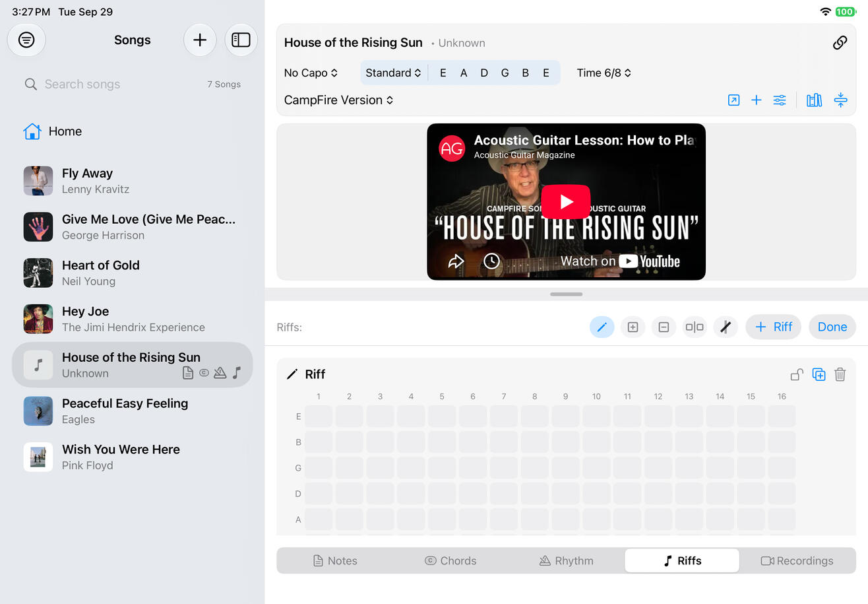Click the metronome icon in selected song row
868x604 pixels.
point(220,374)
